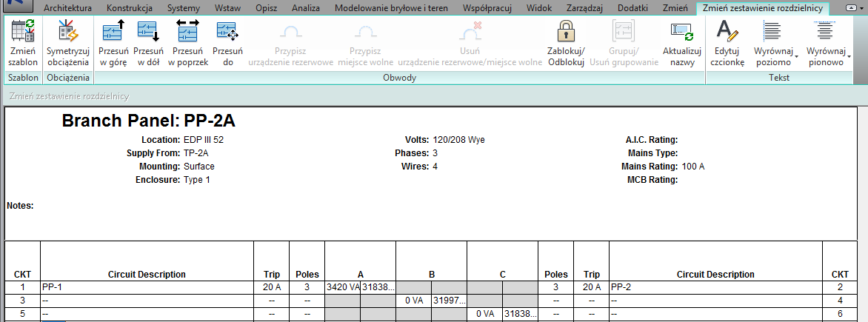Screen dimensions: 868x322
Task: Click Przesuń do icon
Action: click(x=227, y=31)
